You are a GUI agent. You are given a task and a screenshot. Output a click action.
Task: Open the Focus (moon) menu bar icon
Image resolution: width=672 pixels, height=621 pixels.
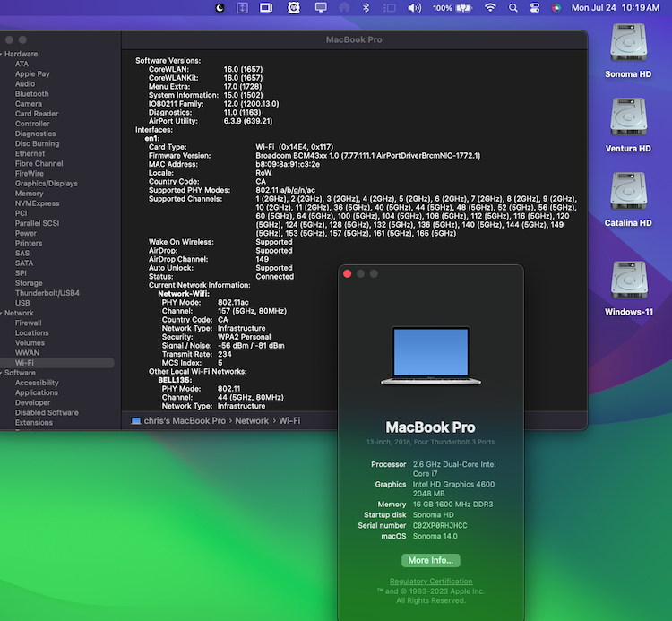click(220, 8)
